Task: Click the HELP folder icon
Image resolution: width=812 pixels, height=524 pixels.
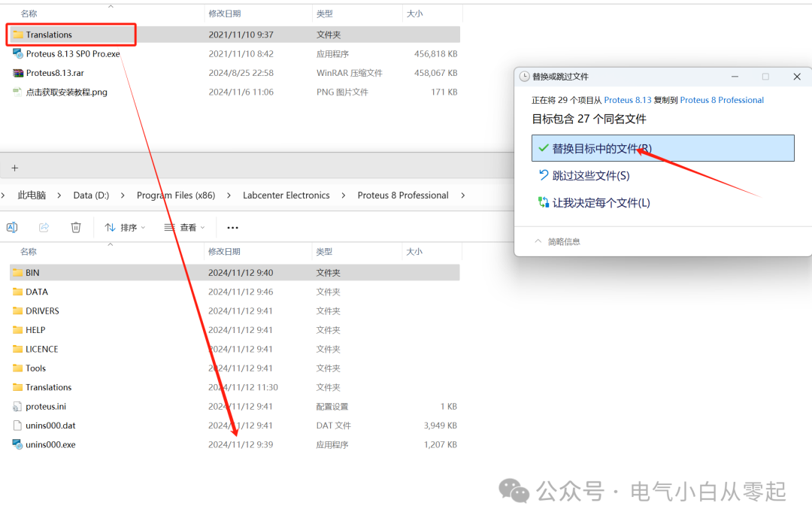Action: pyautogui.click(x=17, y=330)
